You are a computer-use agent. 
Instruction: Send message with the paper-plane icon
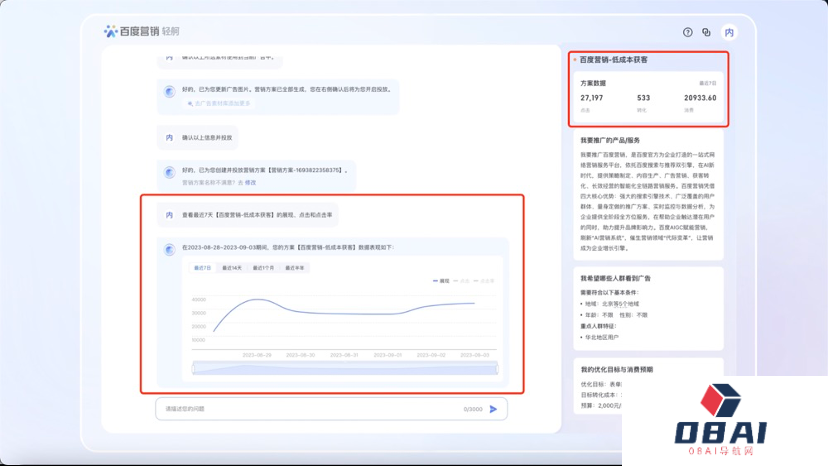pos(493,409)
